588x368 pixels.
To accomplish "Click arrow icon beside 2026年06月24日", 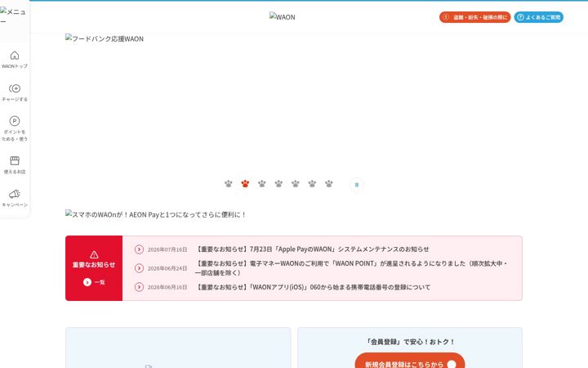I will pyautogui.click(x=139, y=268).
